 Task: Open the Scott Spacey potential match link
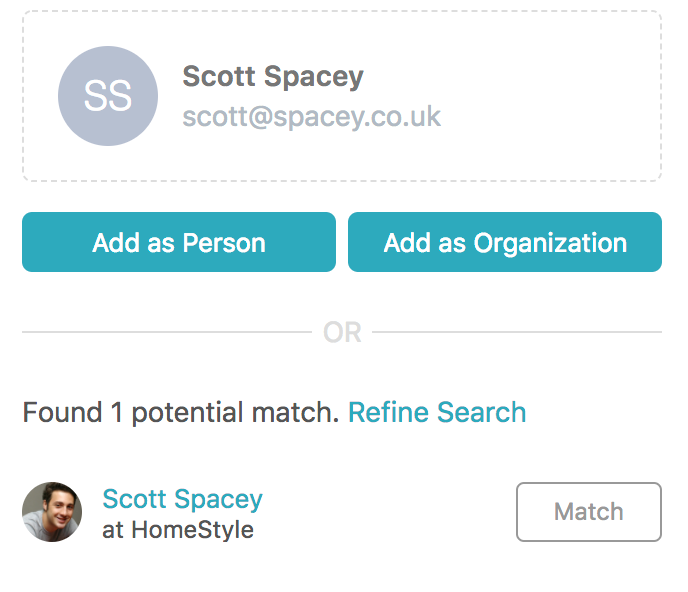click(182, 499)
